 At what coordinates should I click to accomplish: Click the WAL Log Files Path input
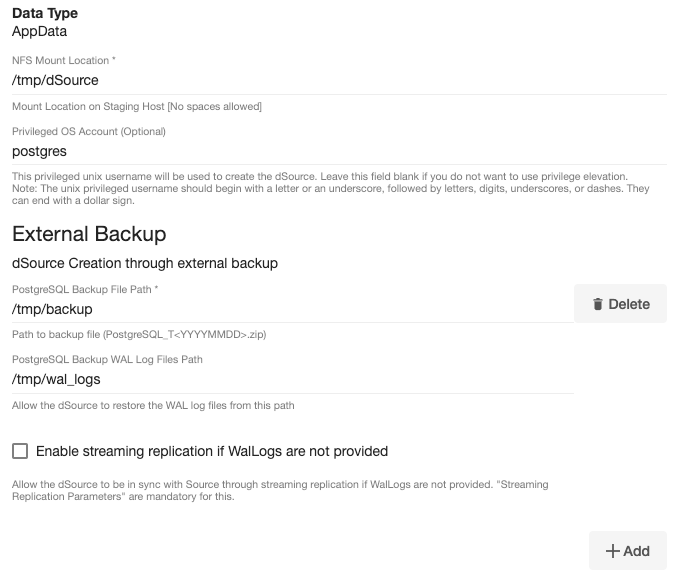(292, 379)
